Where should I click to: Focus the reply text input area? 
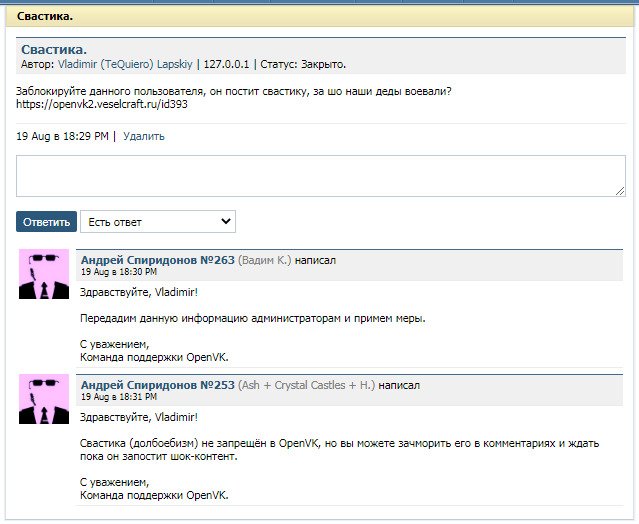tap(320, 176)
